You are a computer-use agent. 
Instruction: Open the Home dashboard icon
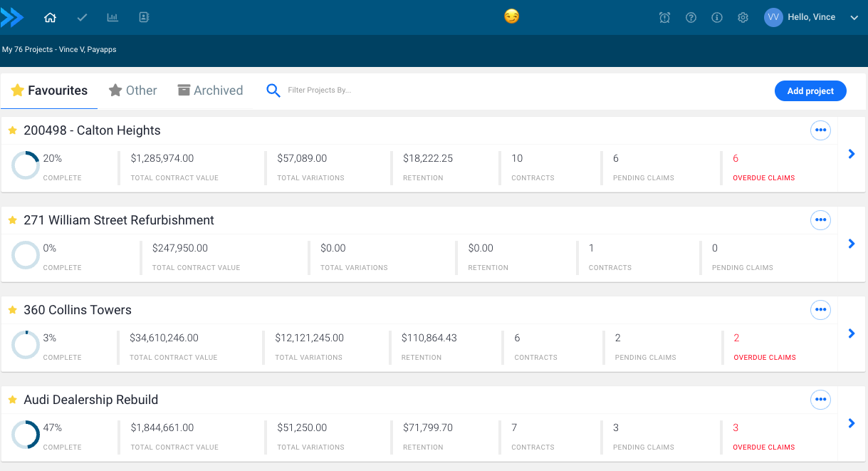click(50, 16)
